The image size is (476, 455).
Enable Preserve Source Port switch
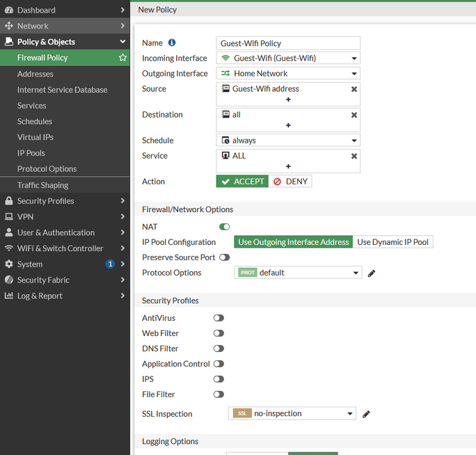point(224,257)
